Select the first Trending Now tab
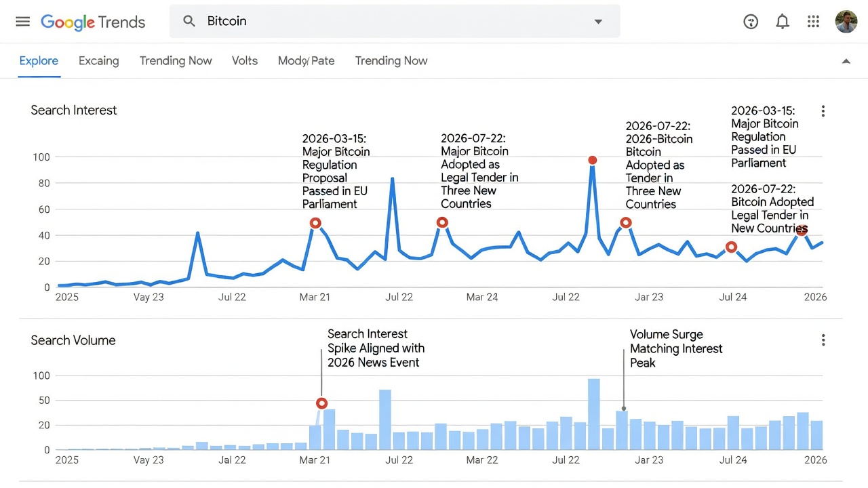 coord(176,61)
